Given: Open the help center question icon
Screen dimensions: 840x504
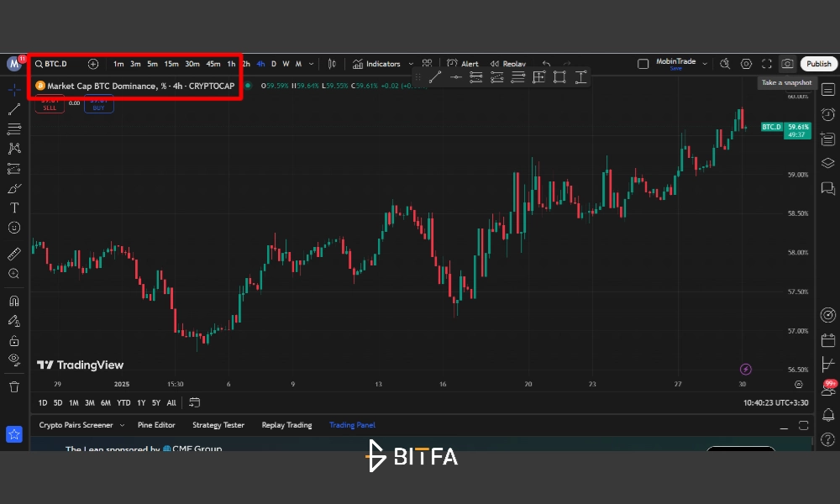Looking at the screenshot, I should tap(827, 439).
